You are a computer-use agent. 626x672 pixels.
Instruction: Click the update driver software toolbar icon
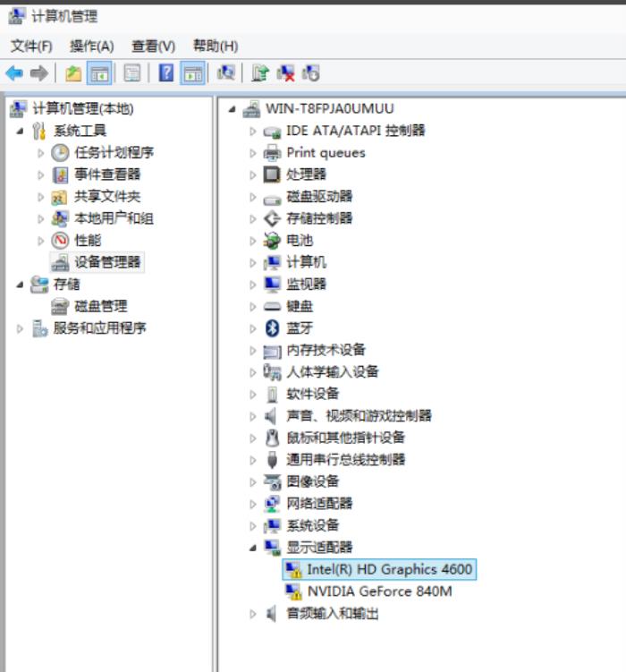click(260, 73)
